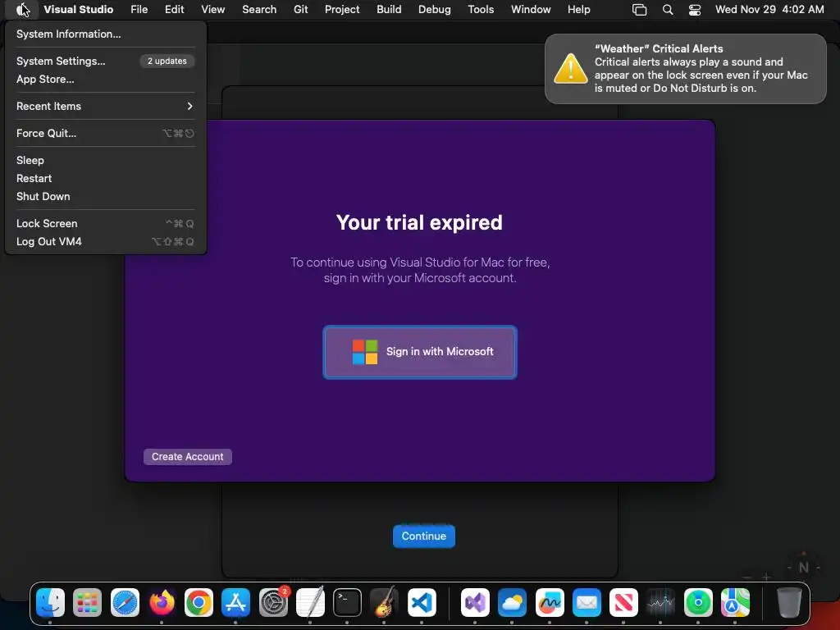Launch Google Chrome from the dock
Screen dimensions: 840x630
pos(199,603)
